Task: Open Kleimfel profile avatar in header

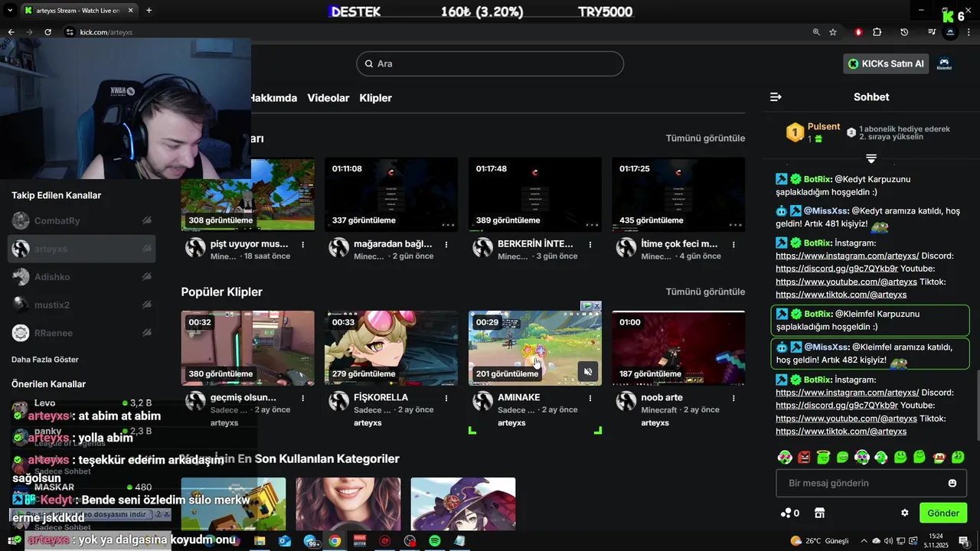Action: pos(944,64)
